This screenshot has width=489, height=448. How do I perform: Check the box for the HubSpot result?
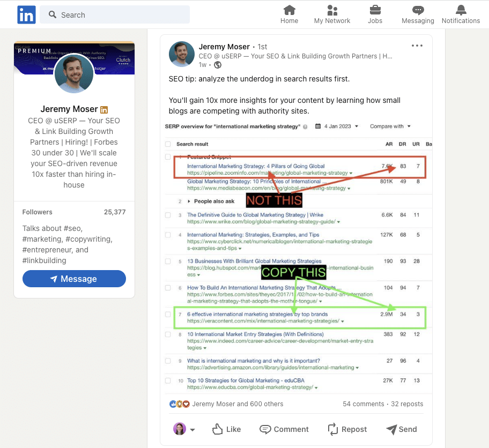(168, 262)
